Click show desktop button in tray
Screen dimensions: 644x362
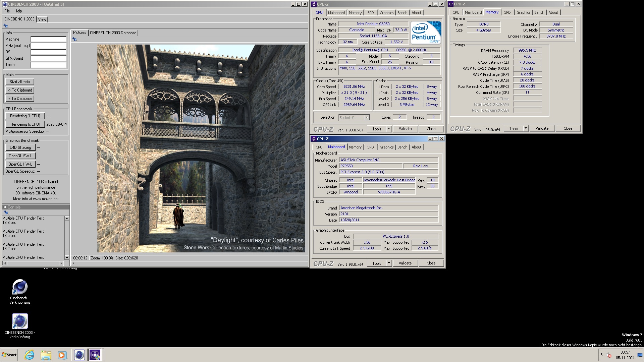pyautogui.click(x=640, y=355)
